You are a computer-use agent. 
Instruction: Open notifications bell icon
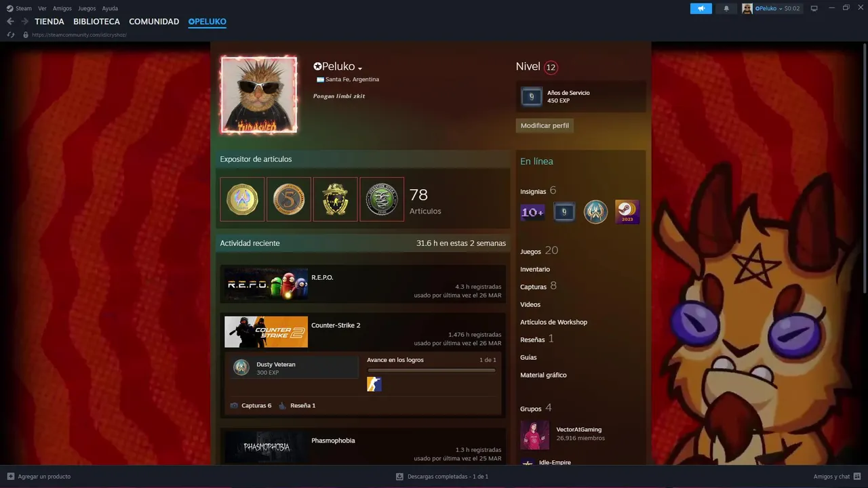pos(726,8)
